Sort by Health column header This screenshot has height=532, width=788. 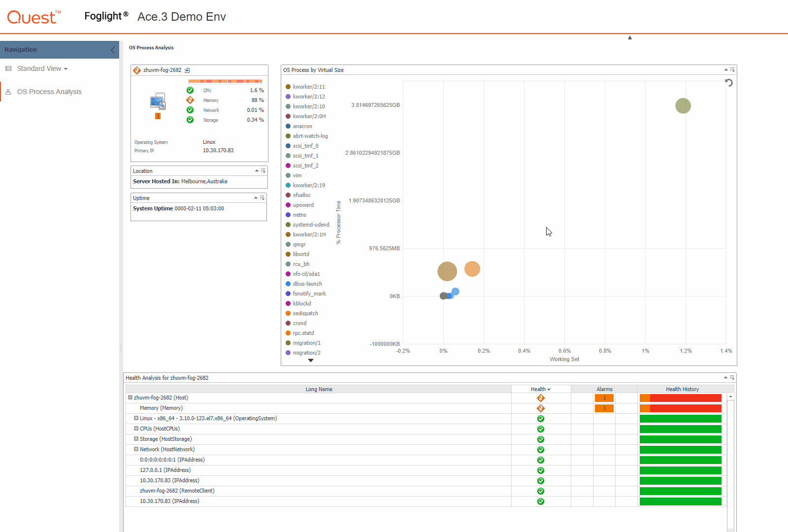[541, 389]
